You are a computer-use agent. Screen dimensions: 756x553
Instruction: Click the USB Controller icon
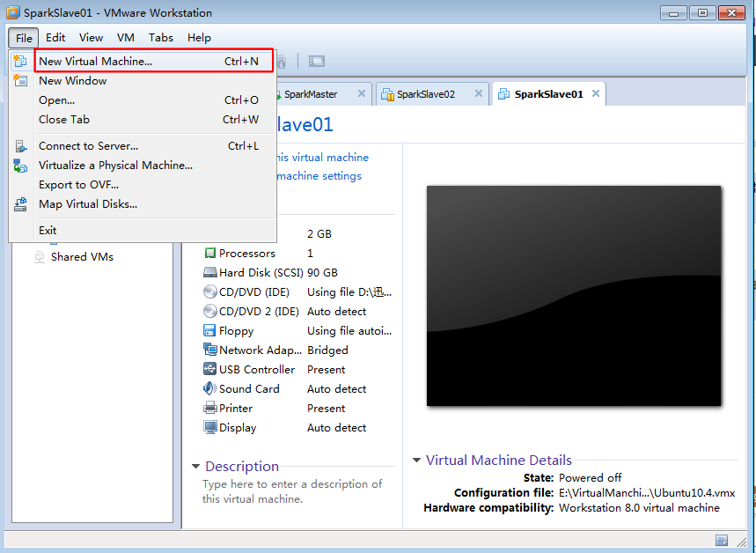coord(209,369)
